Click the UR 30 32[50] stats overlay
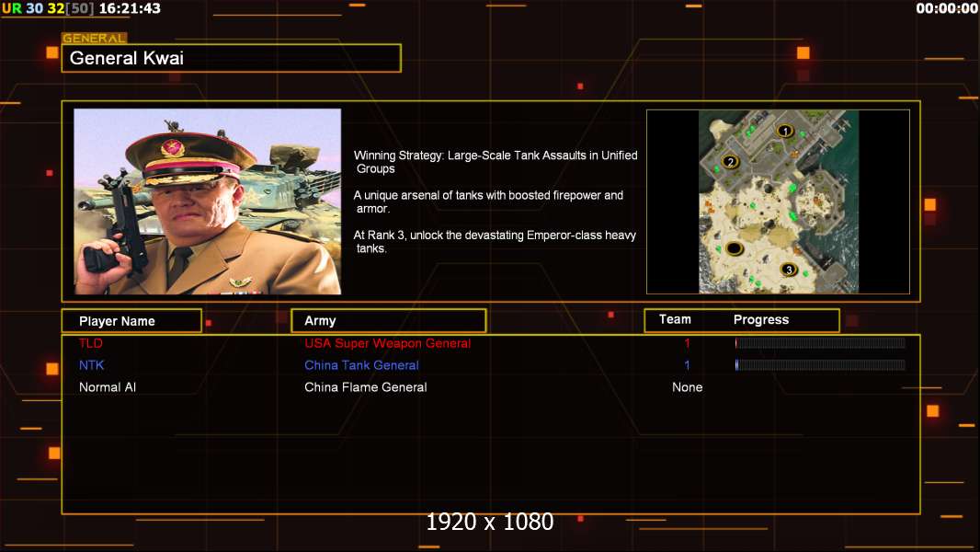980x552 pixels. pos(48,8)
